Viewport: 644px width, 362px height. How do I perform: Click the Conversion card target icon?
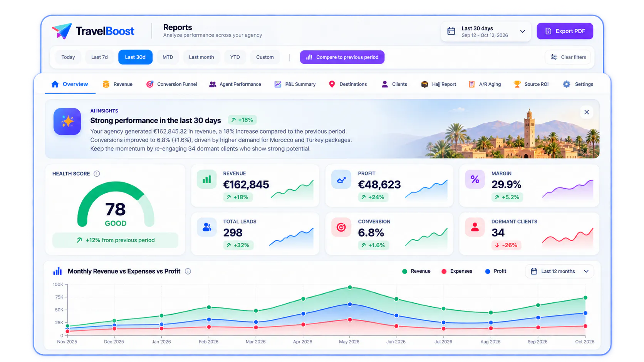[341, 227]
